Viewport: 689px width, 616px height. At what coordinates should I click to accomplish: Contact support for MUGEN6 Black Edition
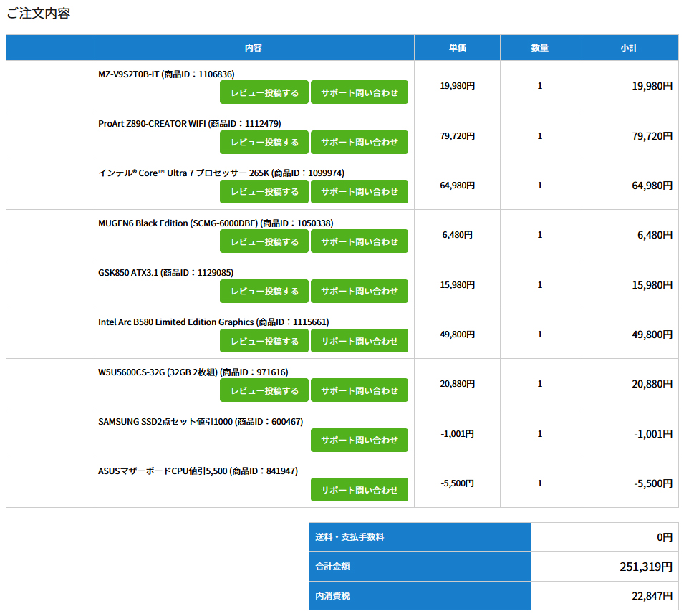click(359, 241)
